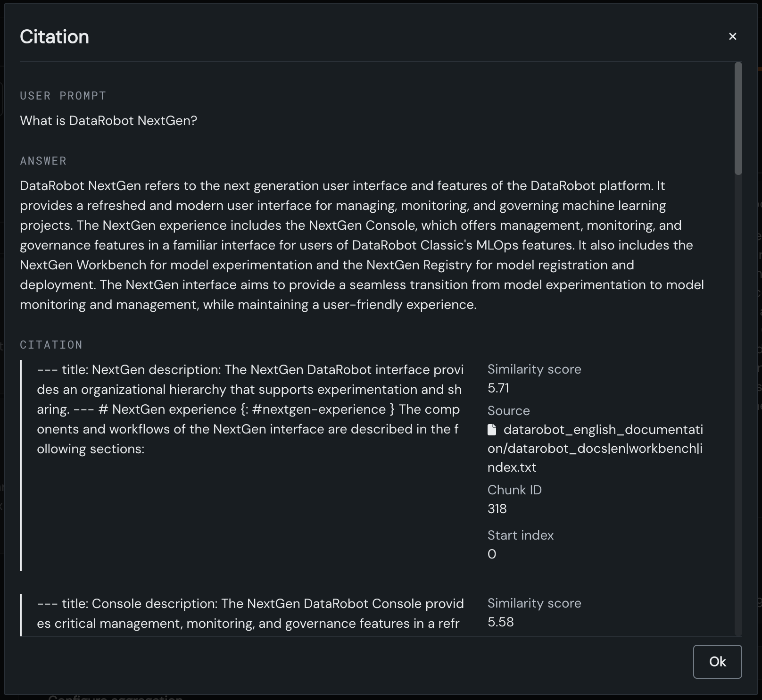
Task: Click the 'What is DataRobot NextGen?' prompt text
Action: pos(108,121)
